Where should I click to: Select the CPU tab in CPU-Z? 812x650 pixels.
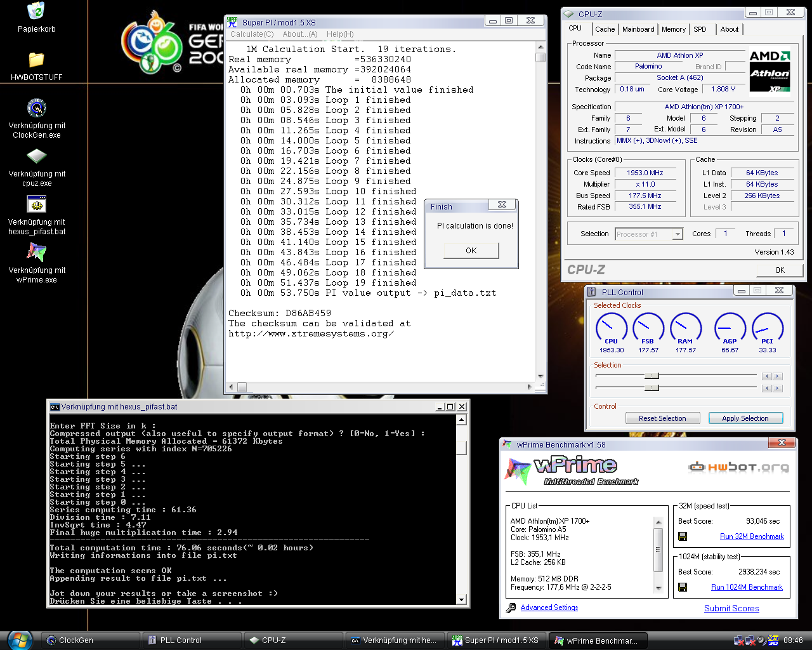click(x=575, y=28)
